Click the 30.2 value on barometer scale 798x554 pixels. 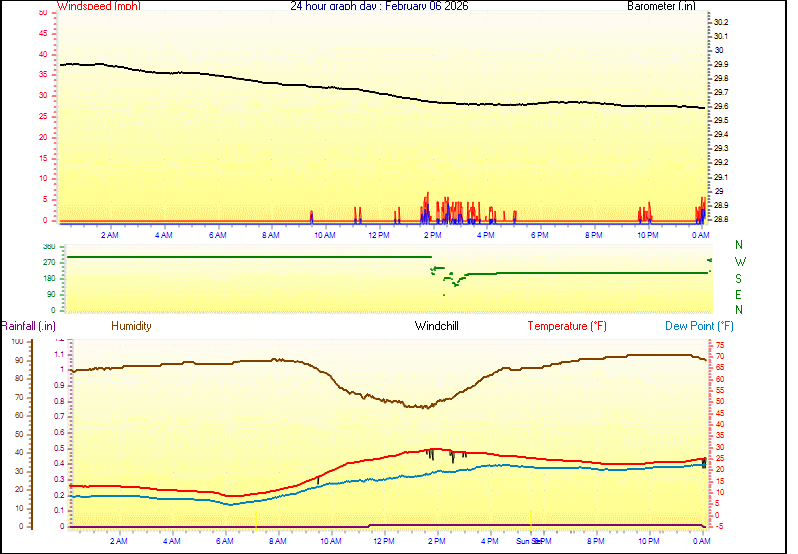[721, 22]
